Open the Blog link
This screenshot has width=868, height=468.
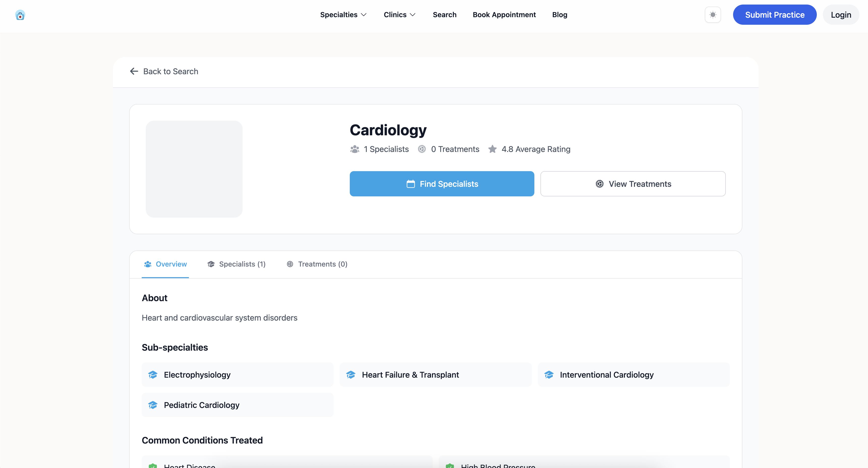point(559,15)
